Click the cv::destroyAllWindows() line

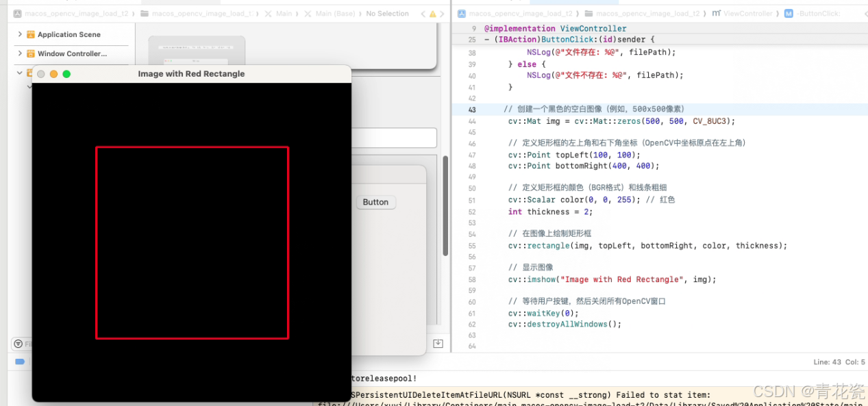tap(565, 324)
